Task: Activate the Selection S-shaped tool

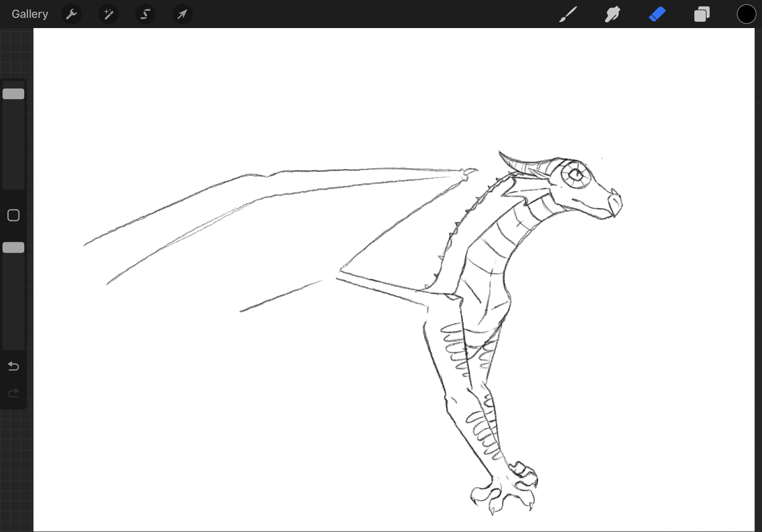Action: click(x=146, y=14)
